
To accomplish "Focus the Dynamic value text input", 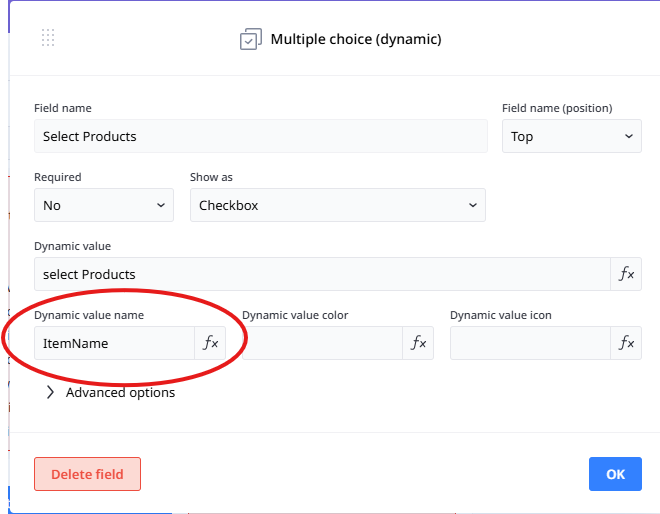I will 321,274.
